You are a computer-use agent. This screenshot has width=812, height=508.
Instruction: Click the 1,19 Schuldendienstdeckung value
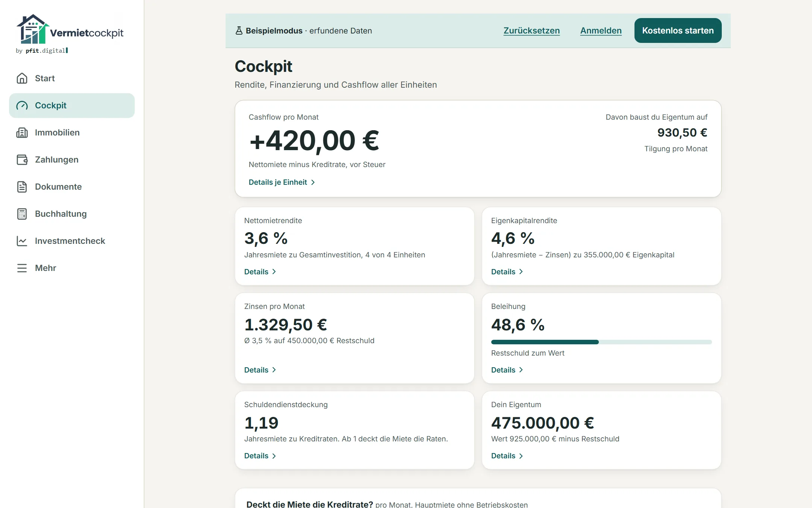pos(261,423)
